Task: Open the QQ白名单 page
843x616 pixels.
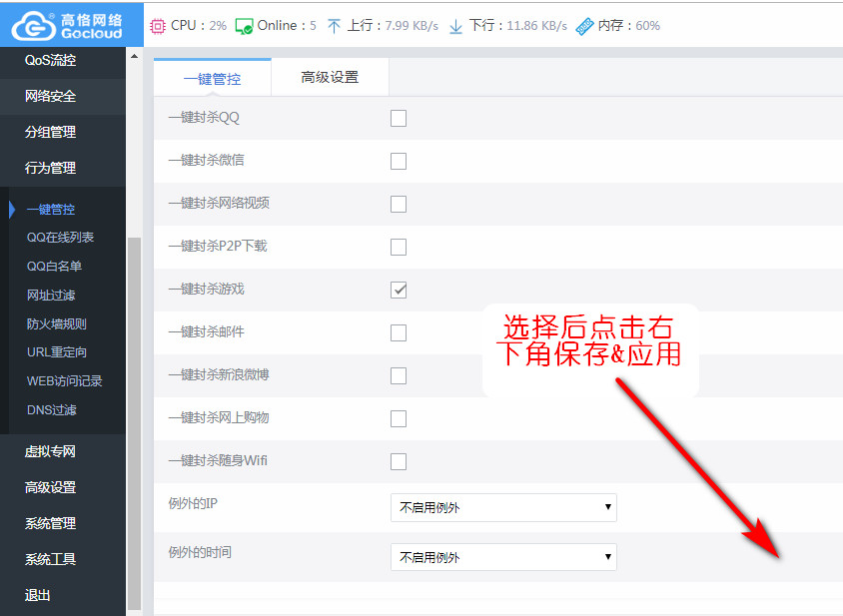Action: pos(54,267)
